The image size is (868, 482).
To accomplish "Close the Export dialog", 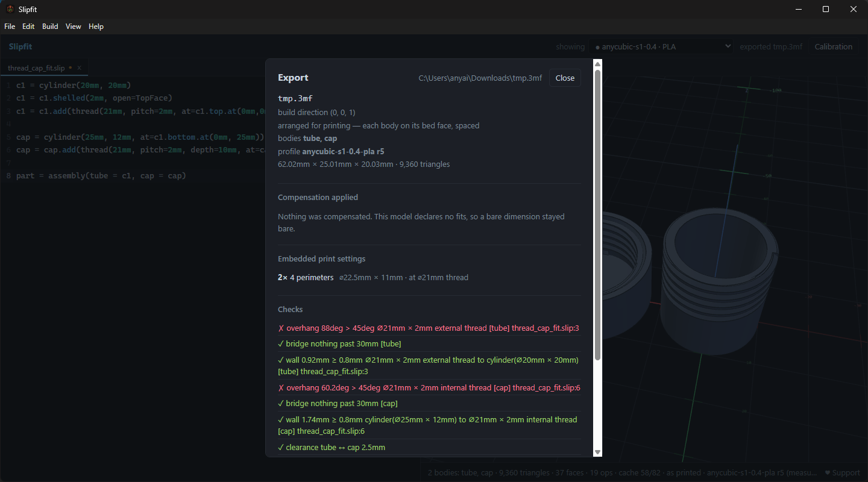I will point(565,78).
